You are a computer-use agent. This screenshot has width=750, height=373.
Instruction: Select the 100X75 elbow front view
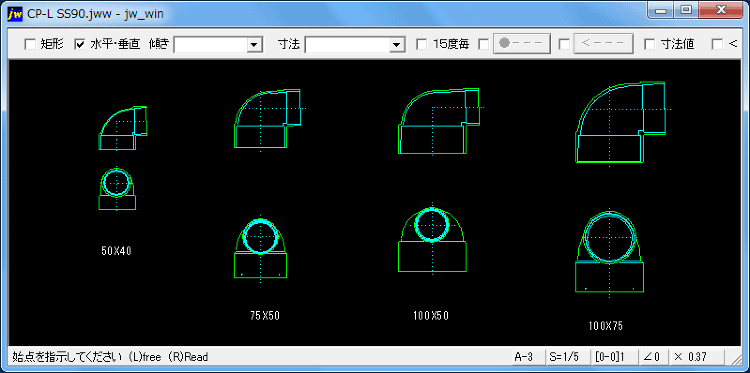click(610, 252)
